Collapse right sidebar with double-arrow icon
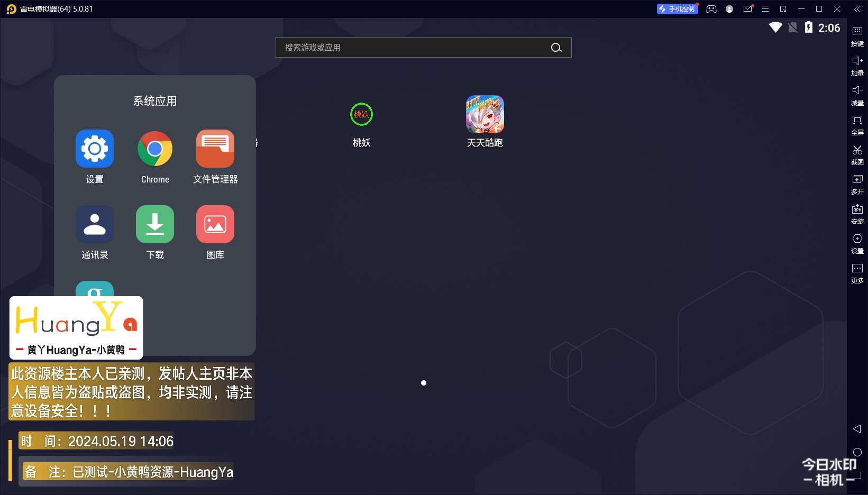The width and height of the screenshot is (868, 495). 857,9
